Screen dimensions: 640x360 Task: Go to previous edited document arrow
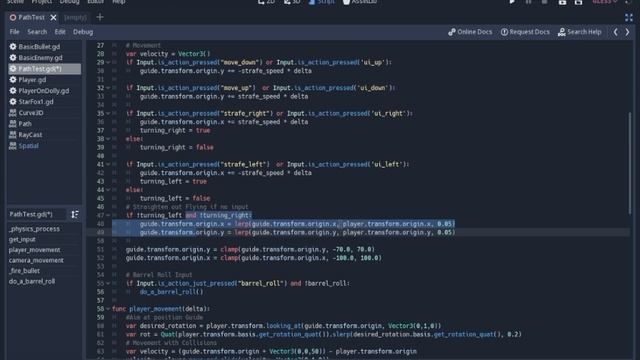[616, 32]
